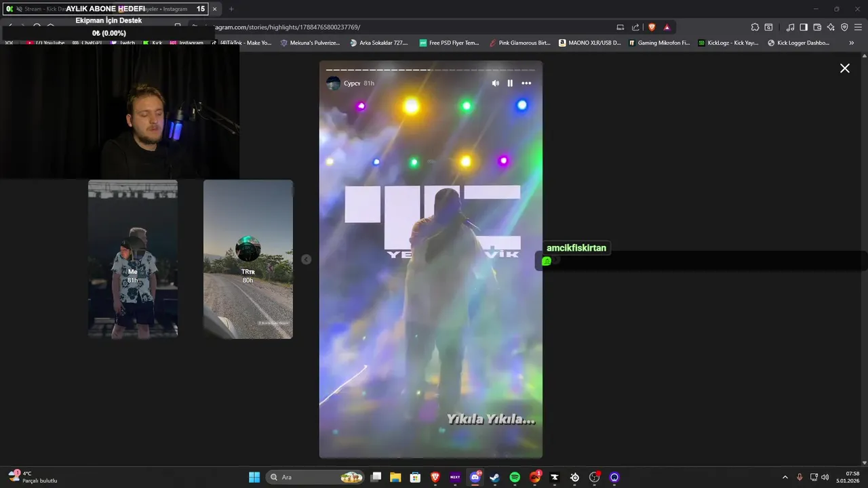Click the install/cast screen icon in address bar
This screenshot has height=488, width=868.
point(620,27)
